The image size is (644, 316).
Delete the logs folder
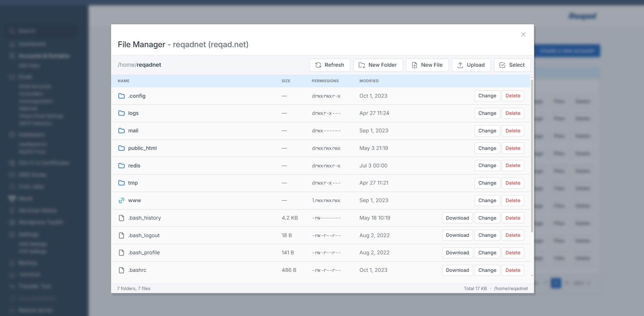click(513, 113)
